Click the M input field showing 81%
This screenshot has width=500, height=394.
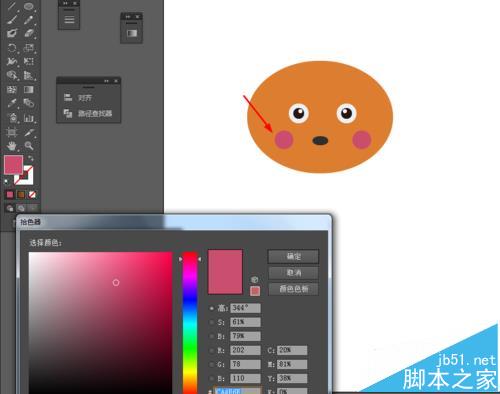pyautogui.click(x=292, y=364)
